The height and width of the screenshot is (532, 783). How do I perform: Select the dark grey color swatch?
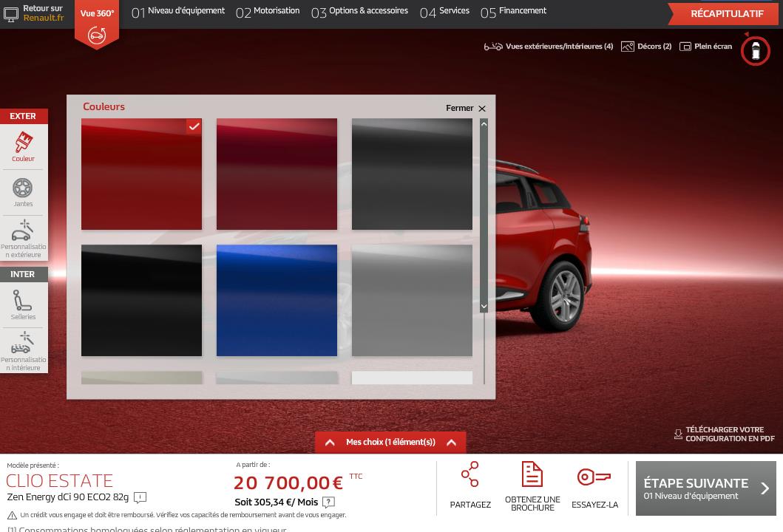pos(412,174)
